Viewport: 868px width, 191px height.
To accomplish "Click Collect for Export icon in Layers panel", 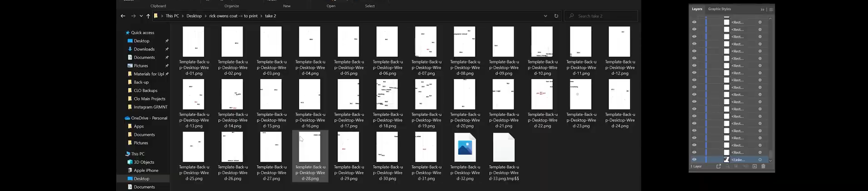I will click(x=718, y=166).
